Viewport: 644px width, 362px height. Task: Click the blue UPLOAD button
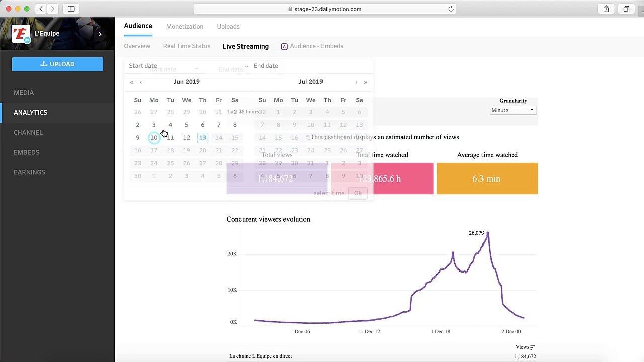[57, 64]
